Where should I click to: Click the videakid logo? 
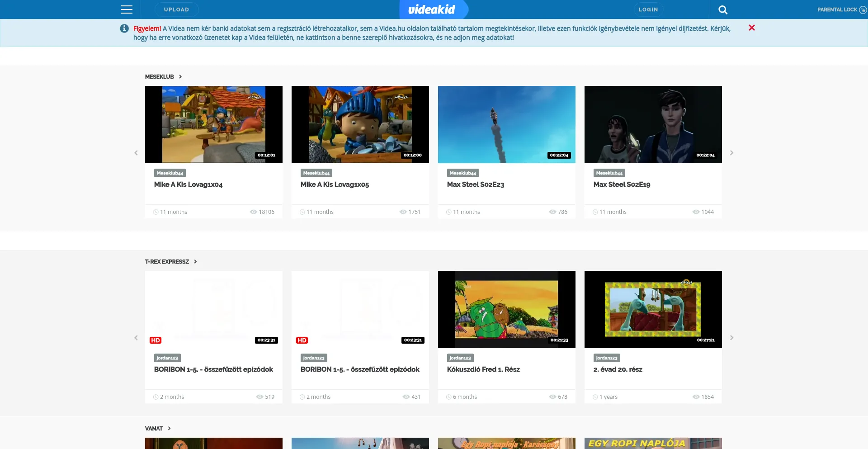pos(432,9)
